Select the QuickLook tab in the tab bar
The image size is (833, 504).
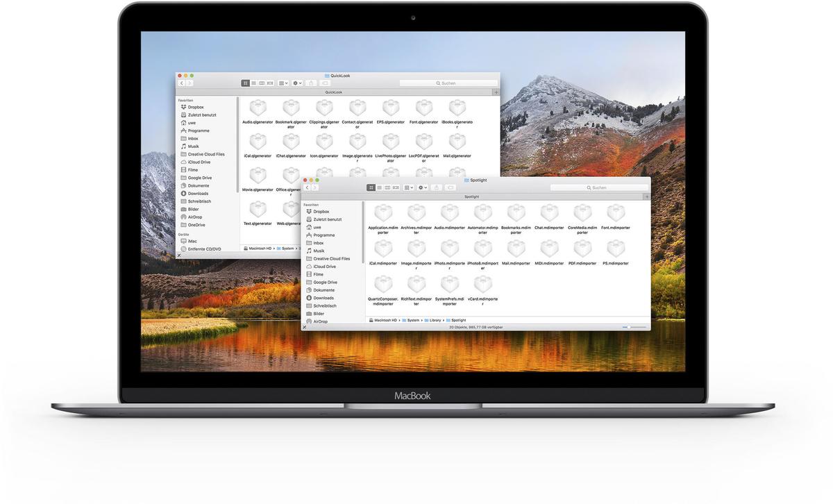click(334, 92)
